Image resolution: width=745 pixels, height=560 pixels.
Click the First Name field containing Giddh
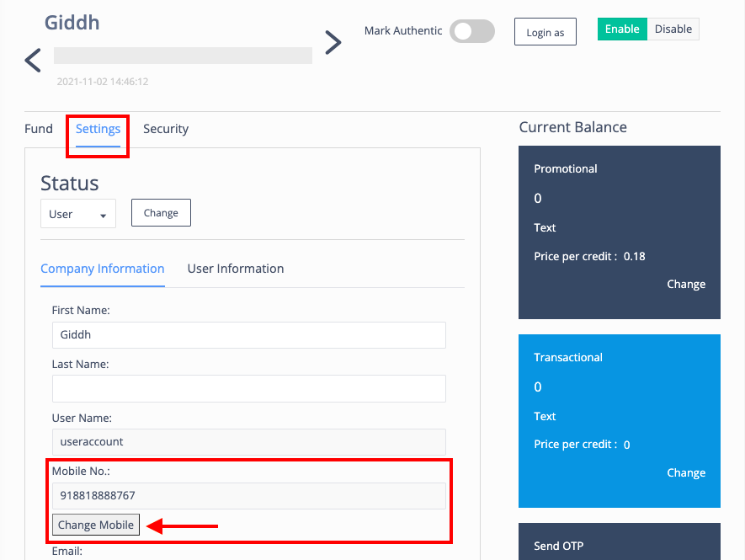(x=249, y=335)
